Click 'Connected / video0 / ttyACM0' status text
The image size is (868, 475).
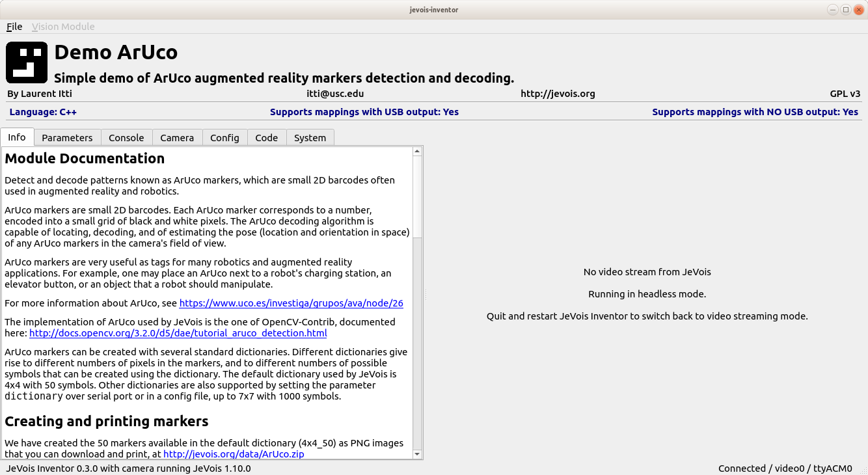tap(785, 468)
